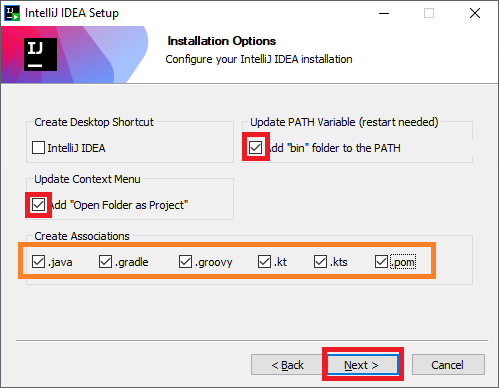This screenshot has height=388, width=499.
Task: Toggle the .gradle association checkbox
Action: [x=105, y=262]
